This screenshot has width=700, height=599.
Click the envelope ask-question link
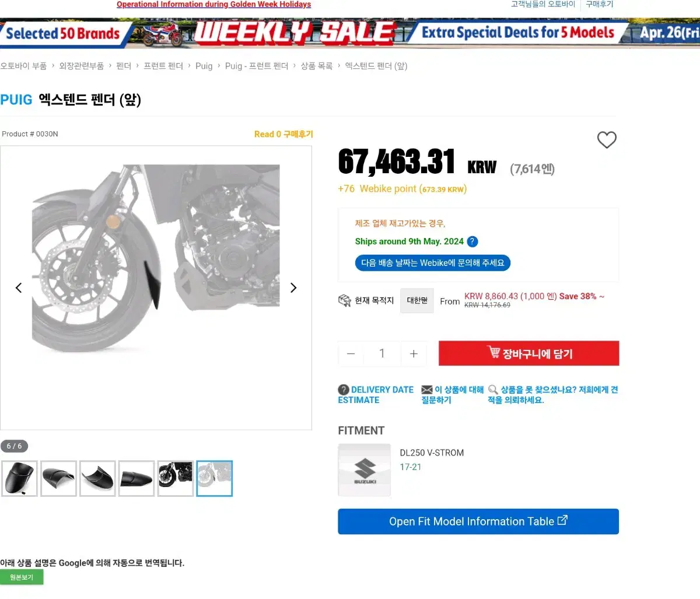453,395
